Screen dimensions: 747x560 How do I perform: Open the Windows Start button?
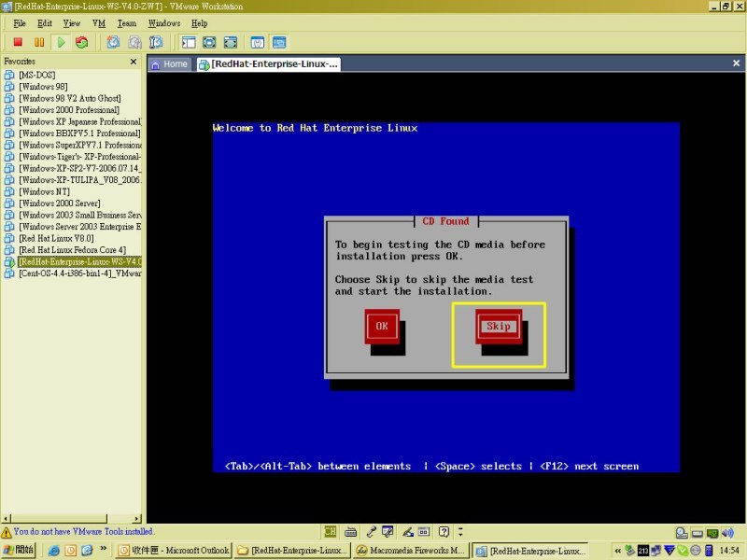pos(18,551)
